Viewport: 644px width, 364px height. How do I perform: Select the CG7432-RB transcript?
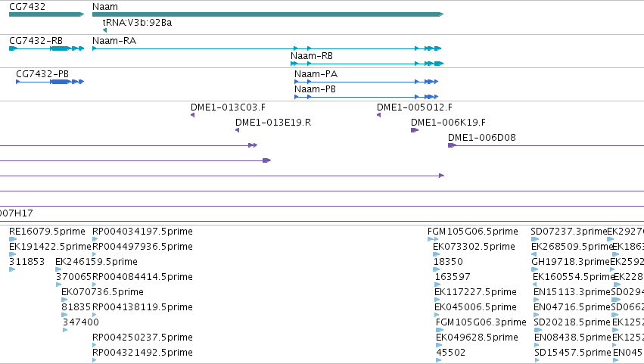tap(46, 48)
